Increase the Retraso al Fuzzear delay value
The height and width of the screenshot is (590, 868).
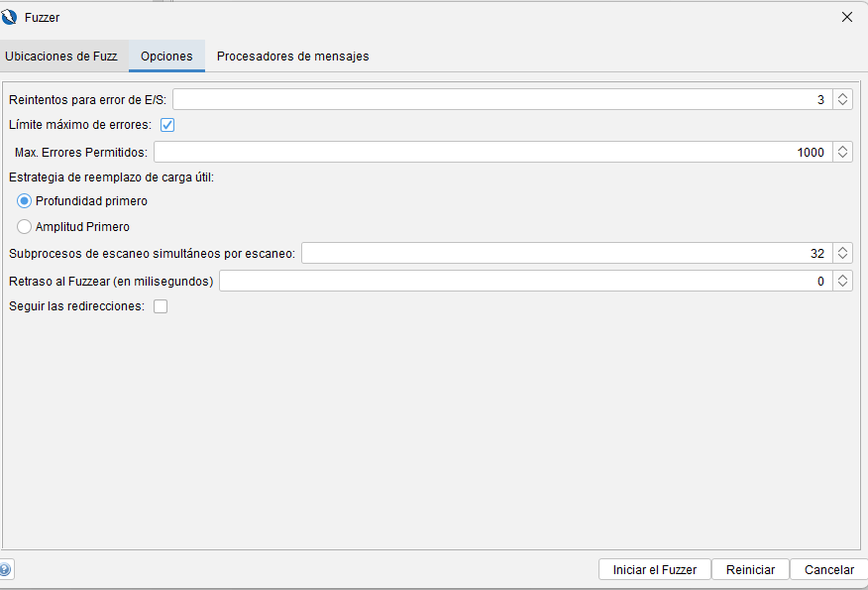[842, 277]
